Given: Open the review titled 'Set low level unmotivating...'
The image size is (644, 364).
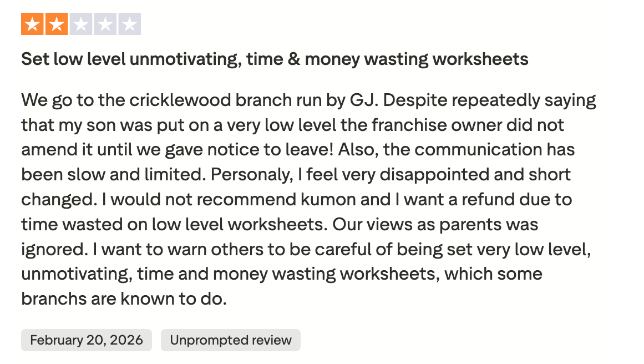Looking at the screenshot, I should pyautogui.click(x=275, y=58).
